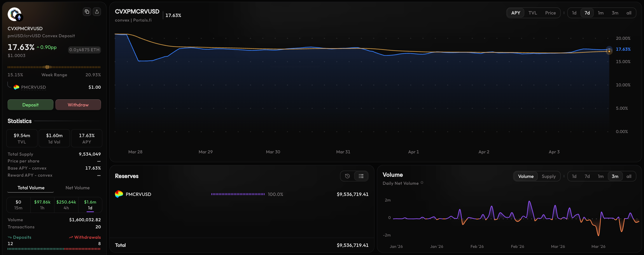Viewport: 644px width, 255px height.
Task: Open the reserves history view icon
Action: [347, 176]
